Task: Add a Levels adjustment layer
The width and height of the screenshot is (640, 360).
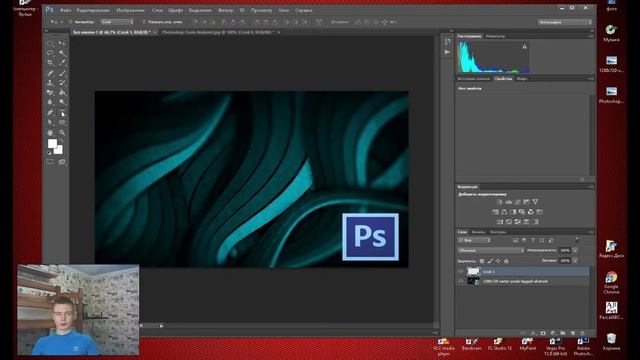Action: (x=509, y=202)
